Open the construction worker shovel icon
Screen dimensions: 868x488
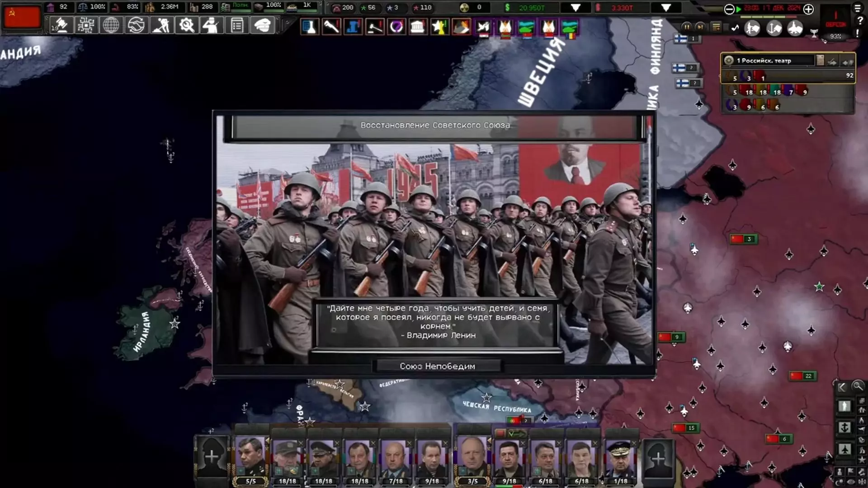click(x=161, y=25)
